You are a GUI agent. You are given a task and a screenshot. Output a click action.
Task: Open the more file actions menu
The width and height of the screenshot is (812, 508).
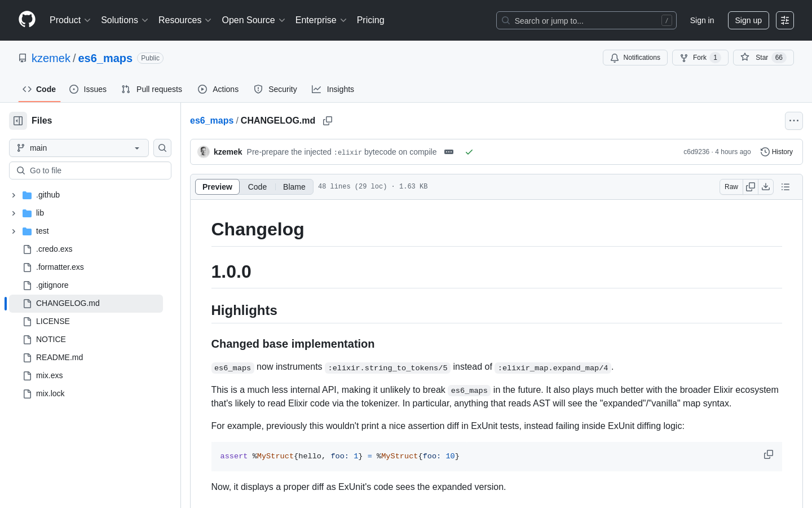(x=794, y=121)
